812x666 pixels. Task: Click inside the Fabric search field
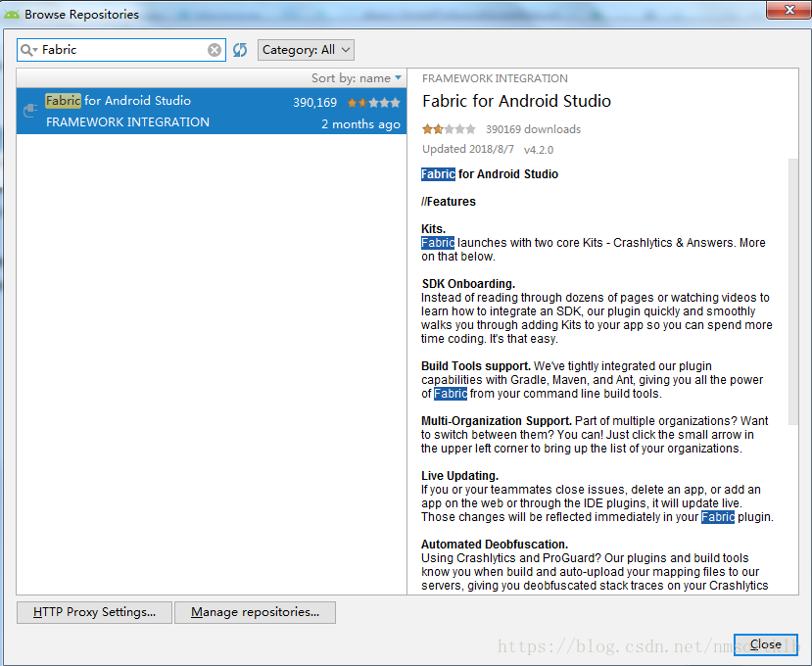(121, 50)
